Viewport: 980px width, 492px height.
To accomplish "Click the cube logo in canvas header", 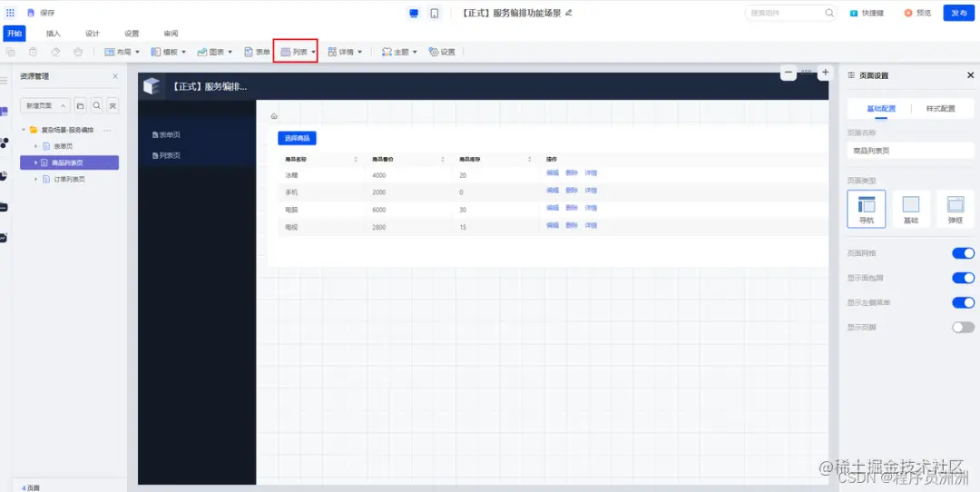I will [152, 86].
